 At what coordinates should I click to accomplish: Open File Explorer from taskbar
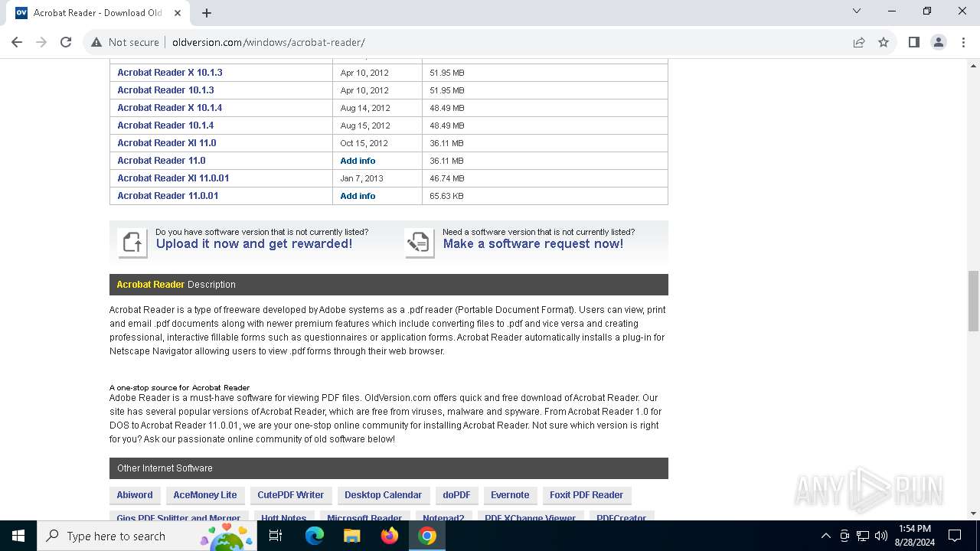click(x=352, y=536)
